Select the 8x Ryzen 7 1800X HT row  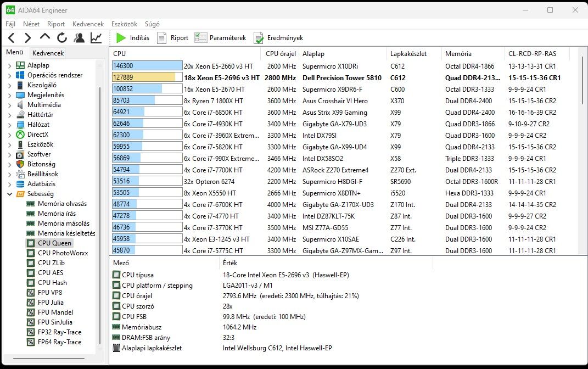[x=340, y=101]
